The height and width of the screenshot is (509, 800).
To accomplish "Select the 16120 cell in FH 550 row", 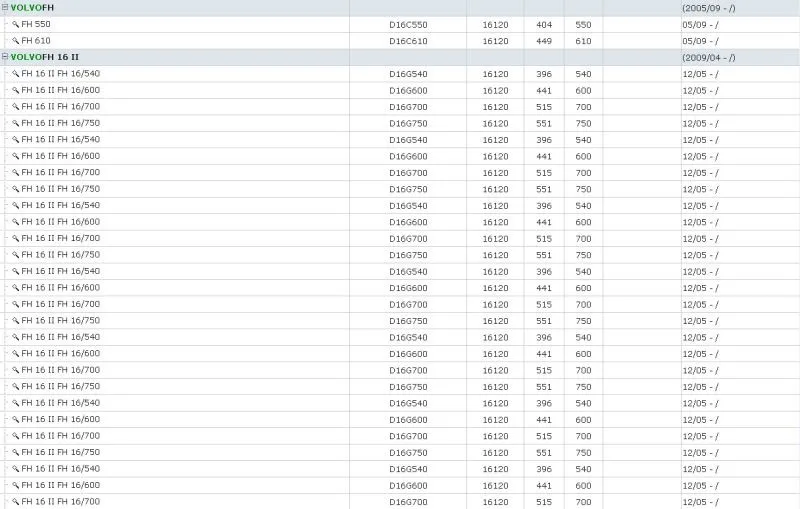I will click(x=495, y=25).
